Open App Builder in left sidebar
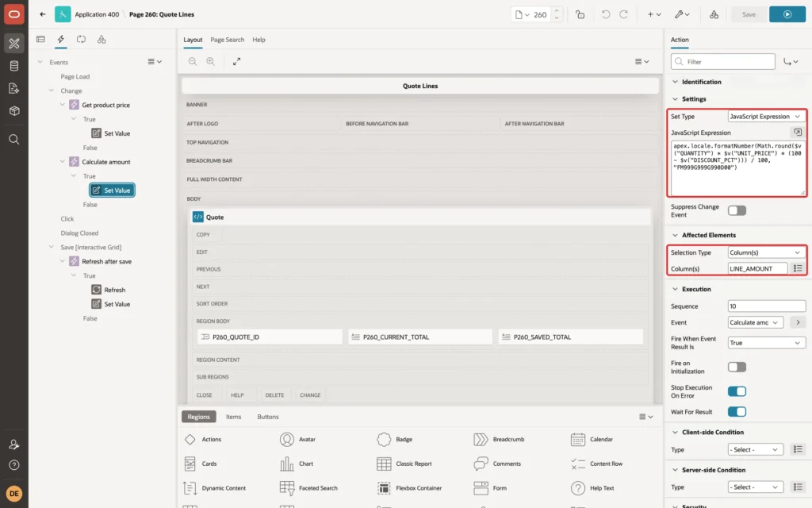This screenshot has height=508, width=812. coord(14,44)
